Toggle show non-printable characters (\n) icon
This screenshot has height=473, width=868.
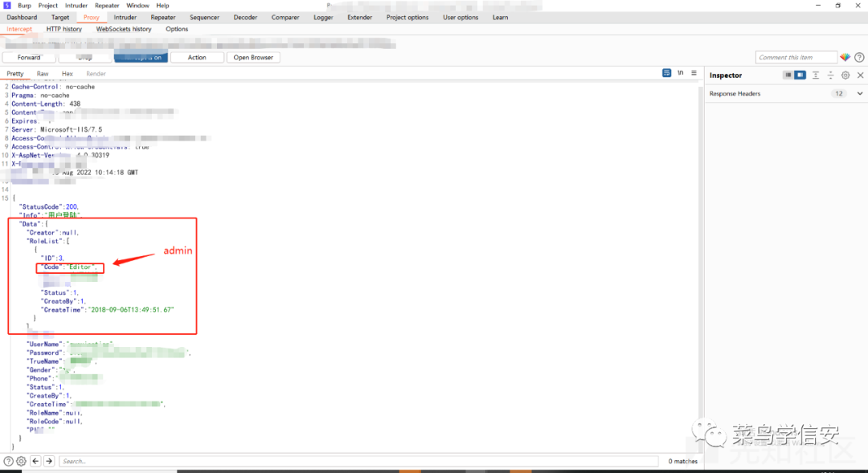click(x=681, y=73)
